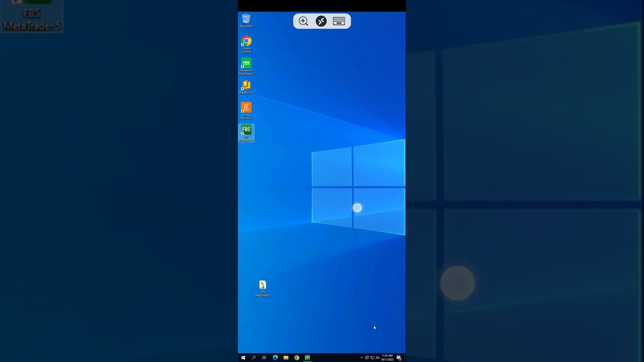Screen dimensions: 644x362
Task: Open the network status tray icon
Action: click(372, 358)
